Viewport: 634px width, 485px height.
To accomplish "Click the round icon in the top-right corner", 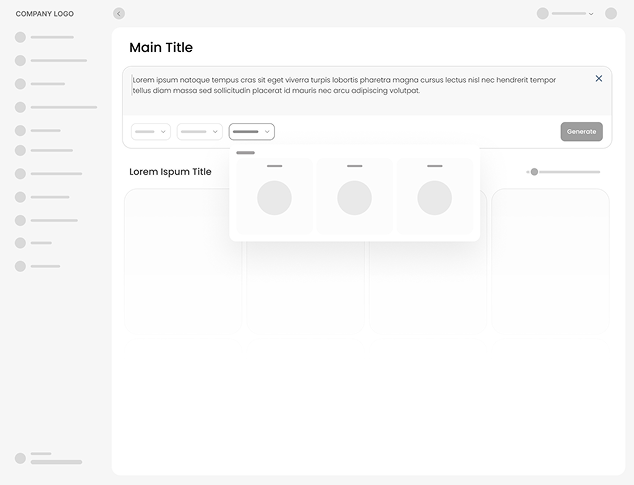I will [x=611, y=14].
